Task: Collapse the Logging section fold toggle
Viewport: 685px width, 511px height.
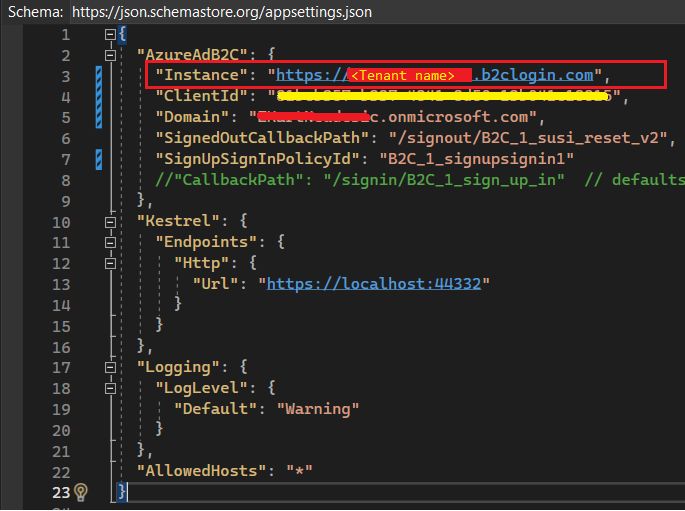Action: pyautogui.click(x=110, y=368)
